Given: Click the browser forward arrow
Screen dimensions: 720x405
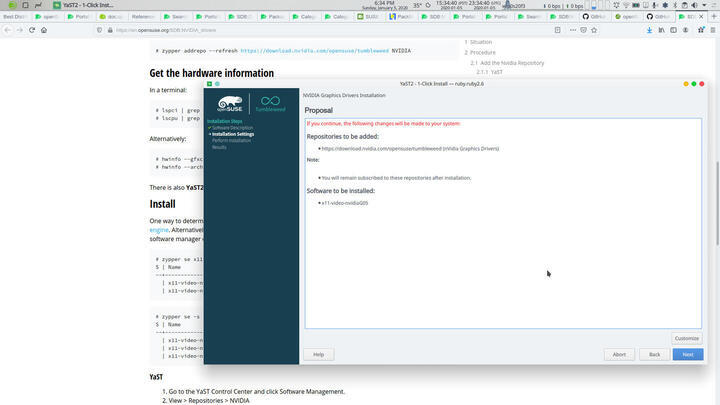Looking at the screenshot, I should [x=19, y=30].
